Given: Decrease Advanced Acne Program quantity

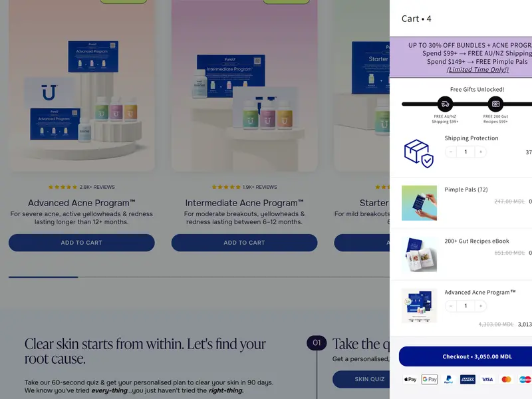Looking at the screenshot, I should pos(451,306).
